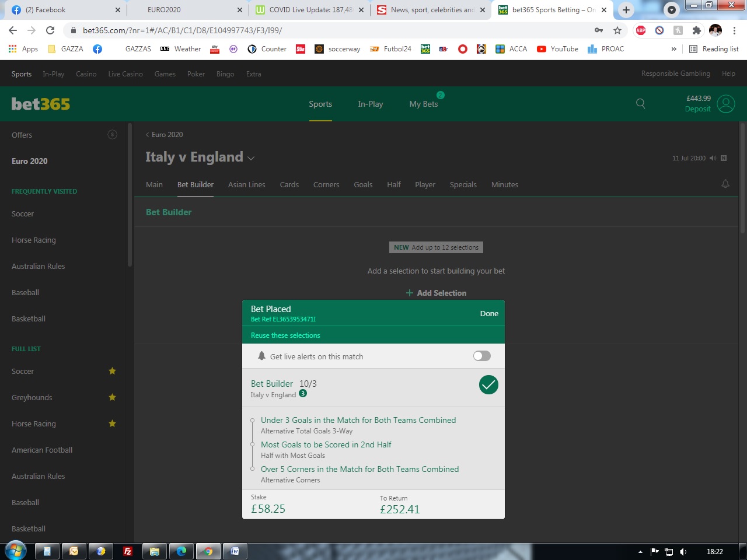Click Reuse these selections link
747x560 pixels.
point(285,335)
